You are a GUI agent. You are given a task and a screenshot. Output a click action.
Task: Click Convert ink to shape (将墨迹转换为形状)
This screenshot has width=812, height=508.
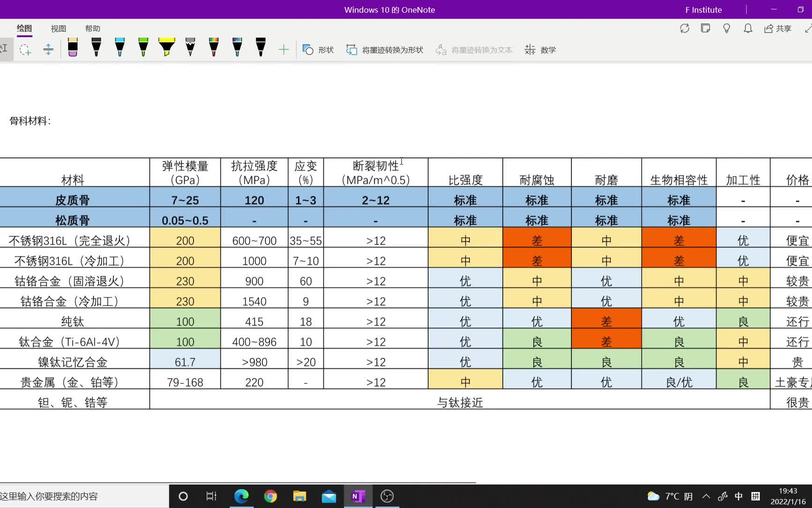point(385,50)
